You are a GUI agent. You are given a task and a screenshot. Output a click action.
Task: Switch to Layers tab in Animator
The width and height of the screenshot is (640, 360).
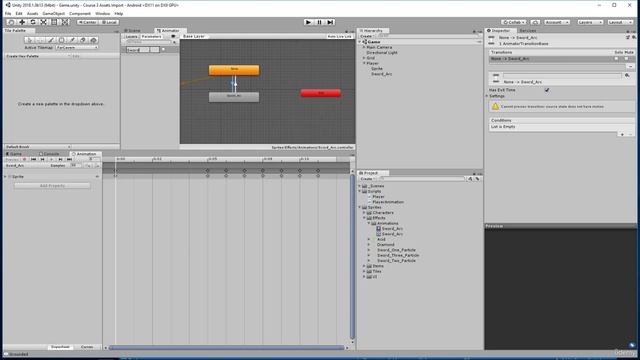[131, 36]
